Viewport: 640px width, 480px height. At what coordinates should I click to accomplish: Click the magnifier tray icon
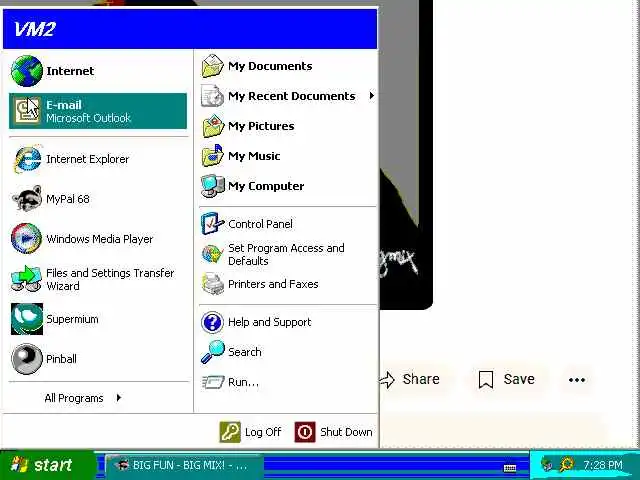pyautogui.click(x=567, y=464)
